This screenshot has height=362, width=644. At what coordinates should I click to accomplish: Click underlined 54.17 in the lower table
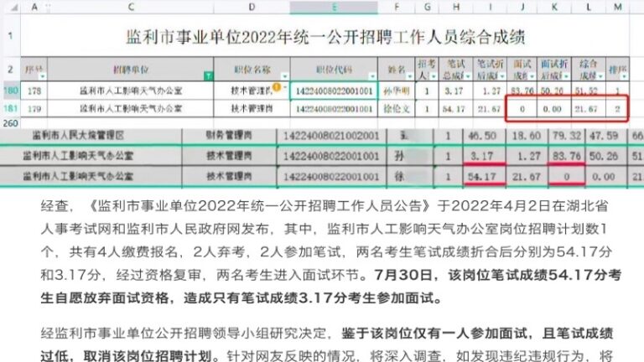point(481,177)
